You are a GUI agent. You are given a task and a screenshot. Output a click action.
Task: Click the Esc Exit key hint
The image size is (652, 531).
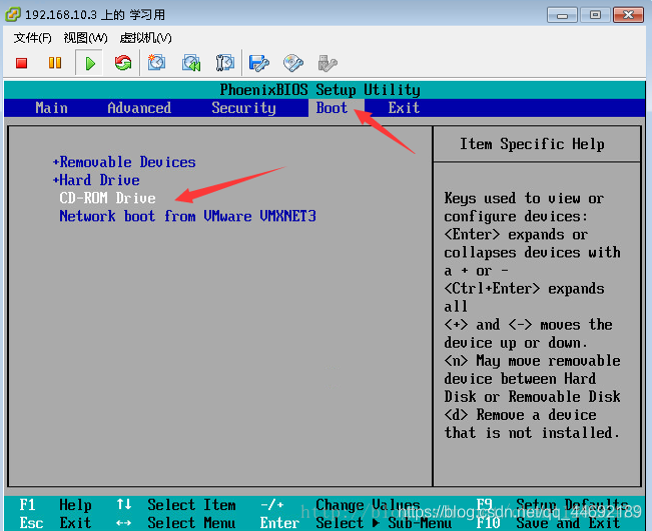[55, 523]
